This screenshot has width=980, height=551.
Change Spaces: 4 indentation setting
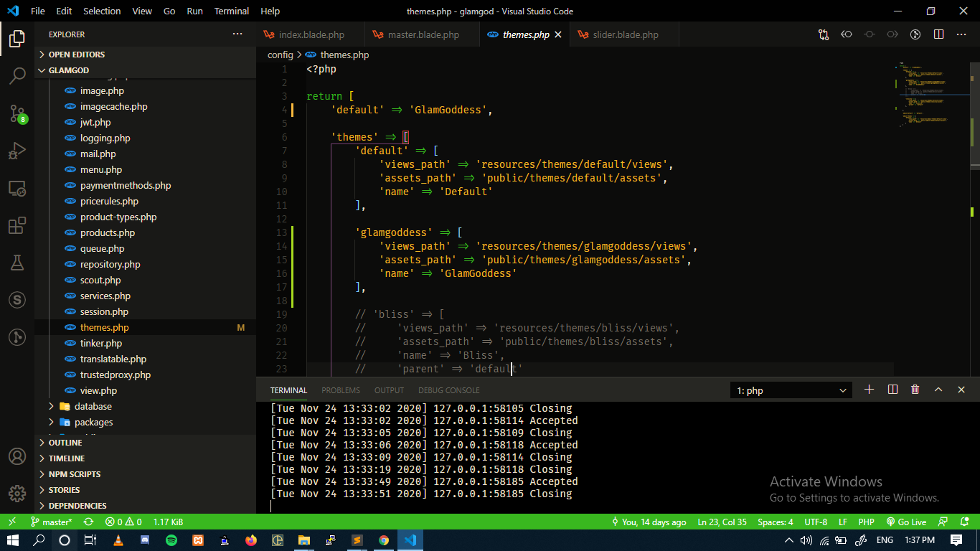[x=776, y=522]
